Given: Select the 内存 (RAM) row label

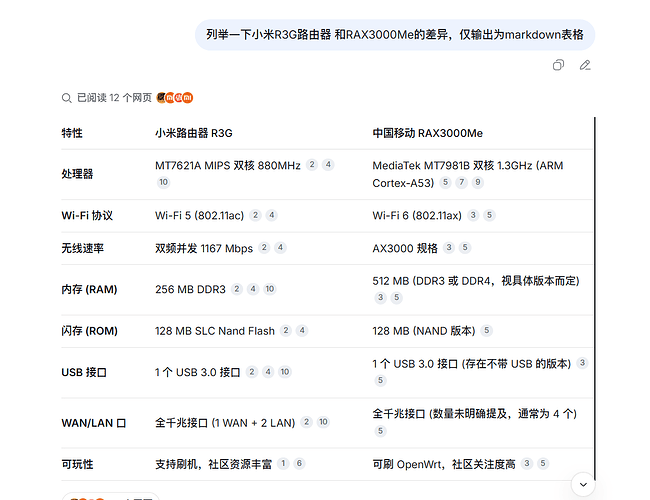Looking at the screenshot, I should click(89, 289).
